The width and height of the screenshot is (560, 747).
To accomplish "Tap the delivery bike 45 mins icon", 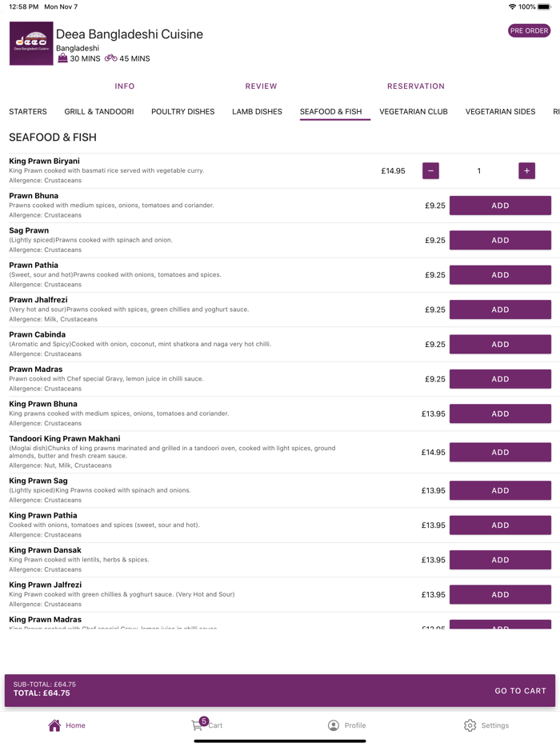I will coord(110,58).
